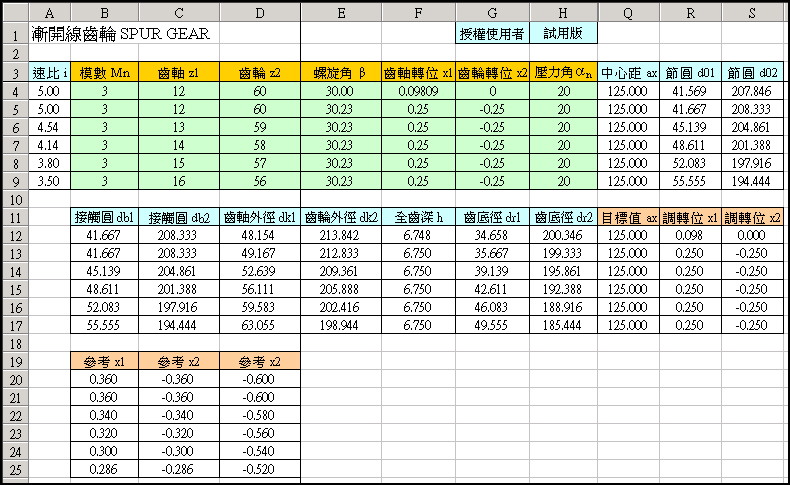Click the tooth depth cell 6.748
Screen dimensions: 790x485
click(418, 235)
